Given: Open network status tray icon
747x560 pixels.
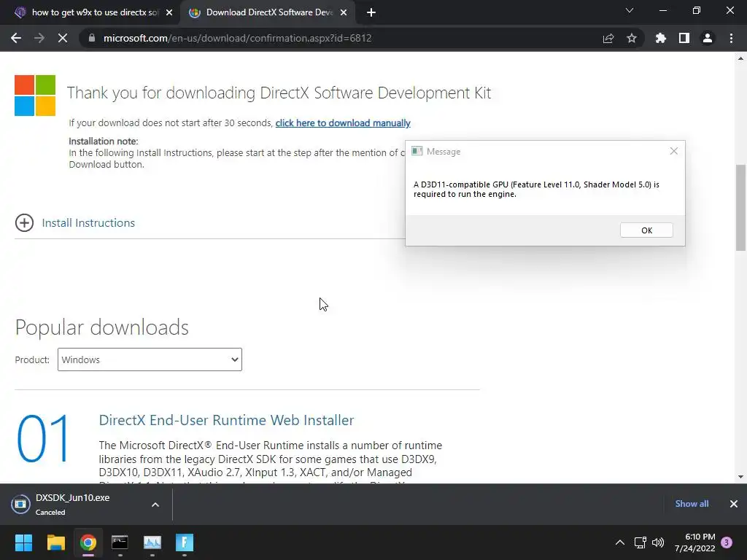Looking at the screenshot, I should point(640,542).
